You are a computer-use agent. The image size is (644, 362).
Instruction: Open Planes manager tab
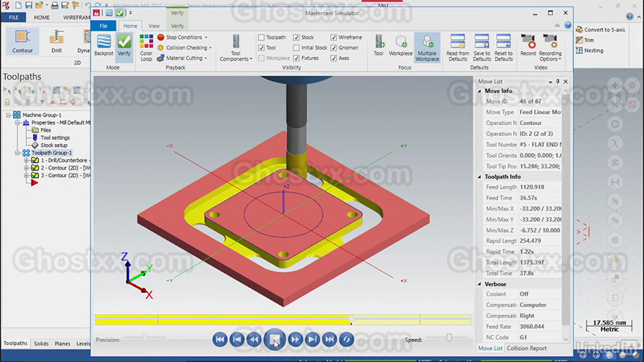point(62,344)
